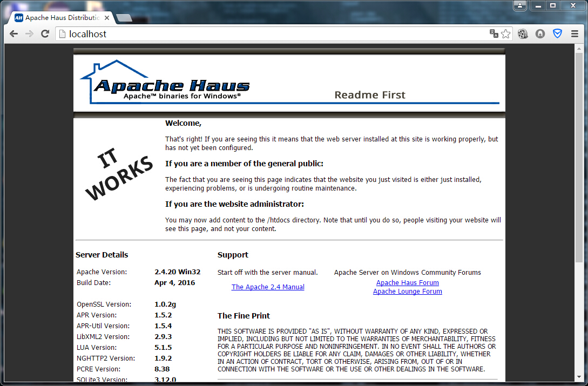Click the Chrome user profile button
The height and width of the screenshot is (386, 588).
coord(520,5)
